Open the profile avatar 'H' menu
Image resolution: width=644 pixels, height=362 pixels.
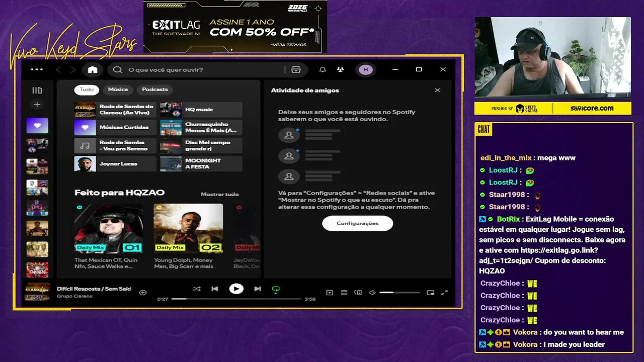(x=366, y=70)
